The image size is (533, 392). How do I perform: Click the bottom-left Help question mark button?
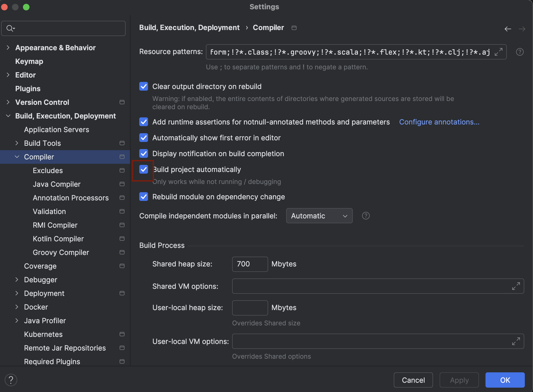click(11, 380)
